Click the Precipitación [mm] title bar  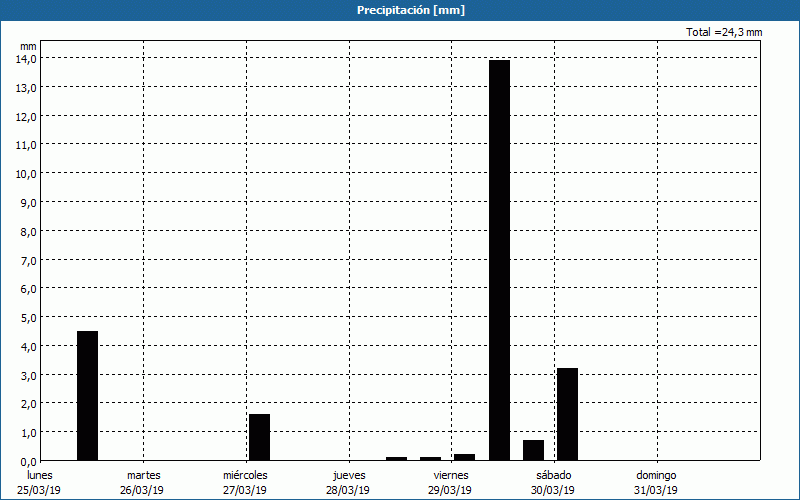point(400,10)
